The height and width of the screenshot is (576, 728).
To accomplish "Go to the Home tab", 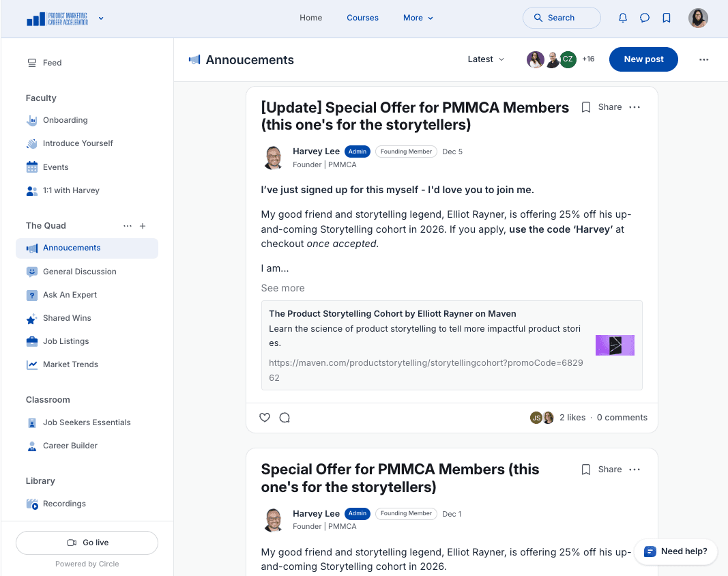I will tap(310, 18).
